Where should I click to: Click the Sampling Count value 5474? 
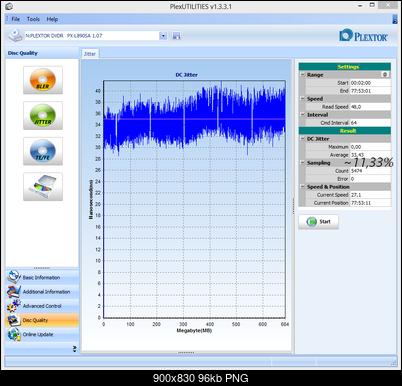tap(370, 171)
